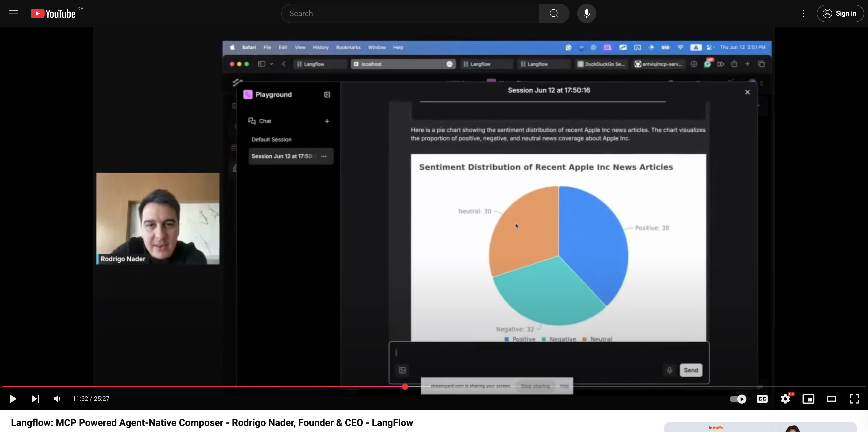Go to the YouTube home logo
Image resolution: width=868 pixels, height=432 pixels.
(x=53, y=13)
